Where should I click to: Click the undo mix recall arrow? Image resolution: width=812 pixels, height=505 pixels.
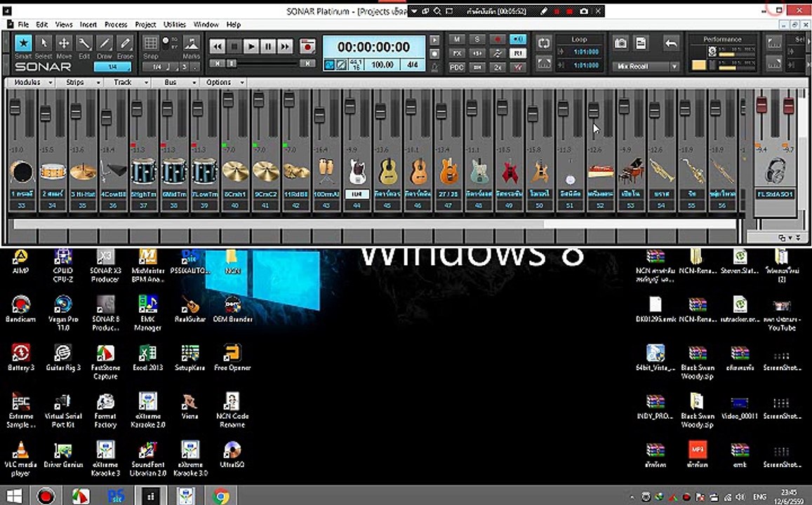671,43
